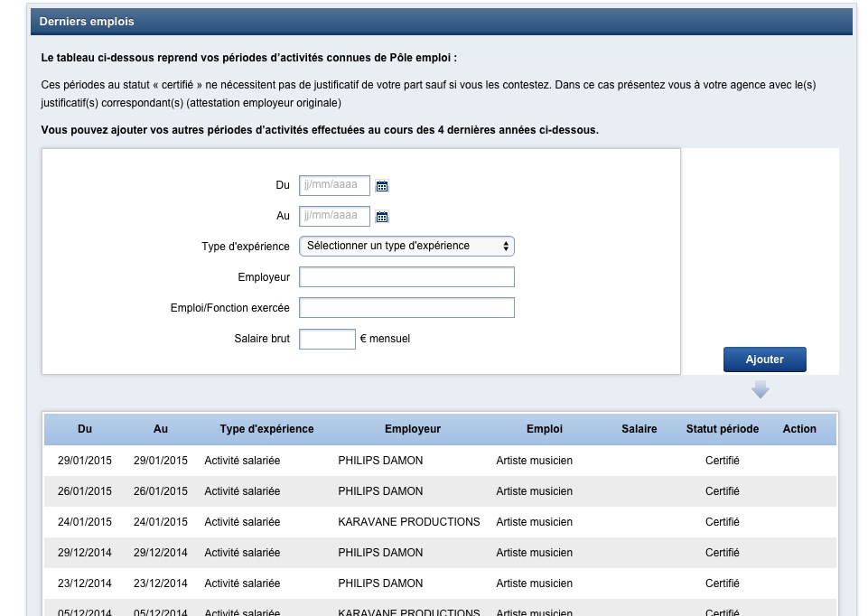Focus the Du start date field

(334, 186)
